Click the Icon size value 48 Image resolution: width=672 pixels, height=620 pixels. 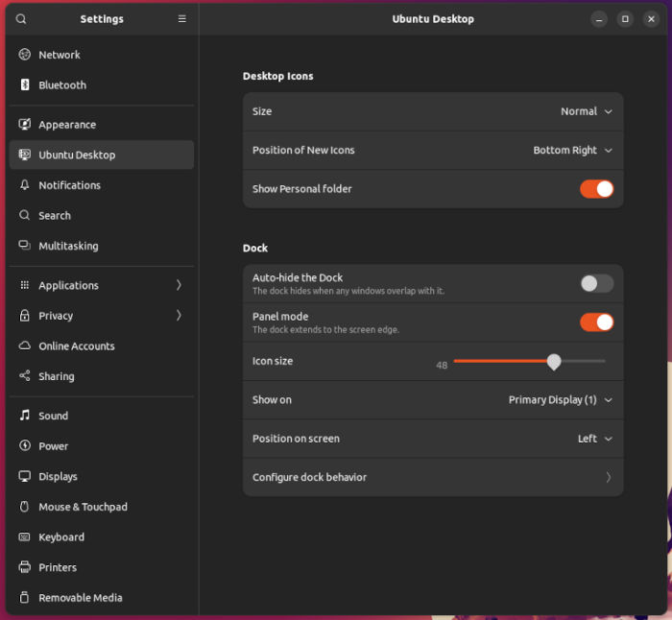point(442,365)
